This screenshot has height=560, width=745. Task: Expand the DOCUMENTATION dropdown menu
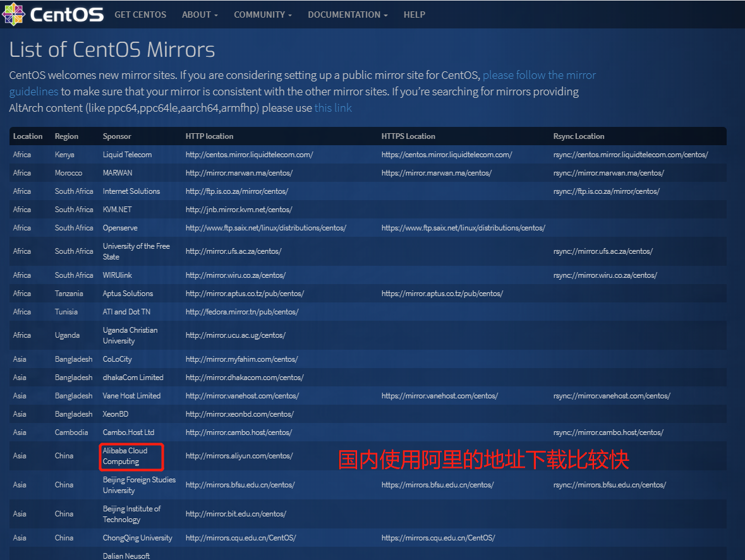coord(348,15)
